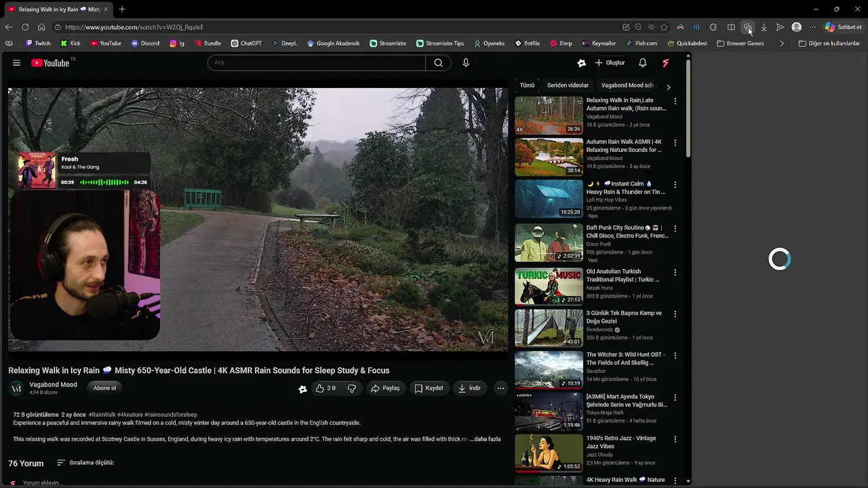This screenshot has width=868, height=488.
Task: Click the Oluştur create button
Action: click(610, 63)
